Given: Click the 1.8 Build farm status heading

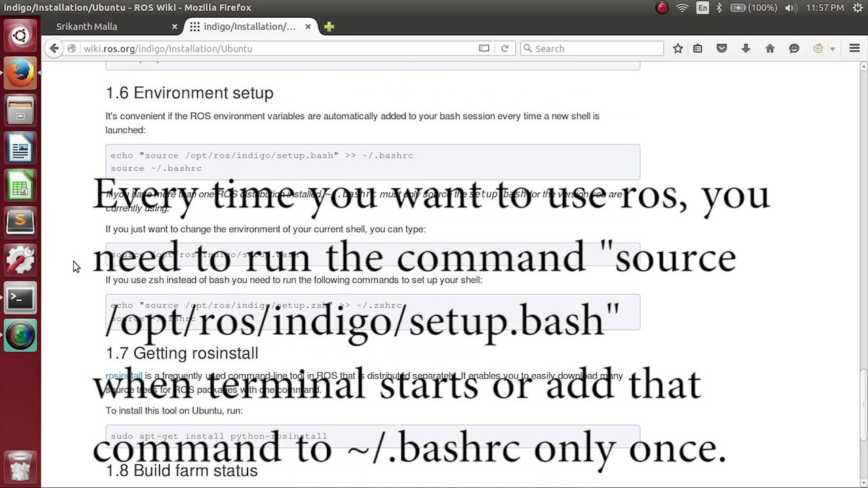Looking at the screenshot, I should pos(182,470).
